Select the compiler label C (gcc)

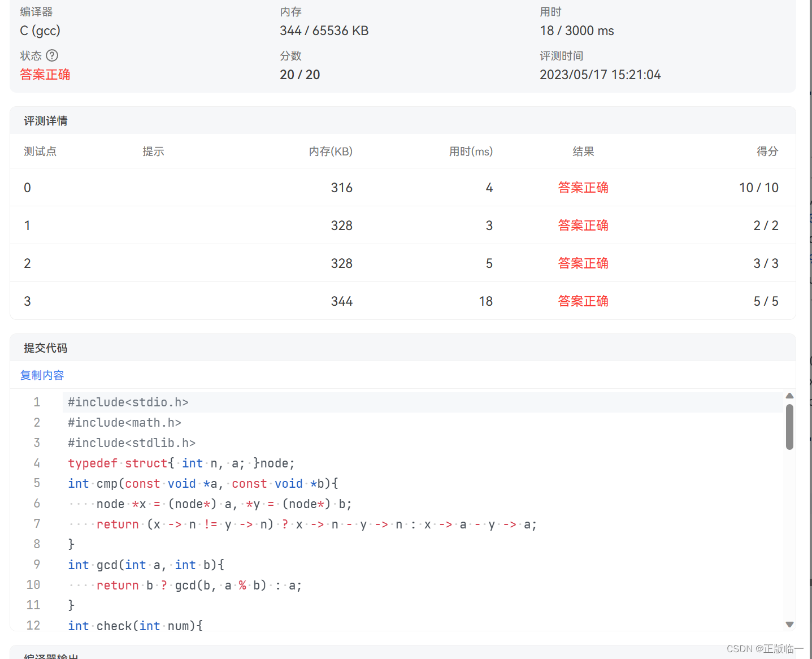(40, 31)
